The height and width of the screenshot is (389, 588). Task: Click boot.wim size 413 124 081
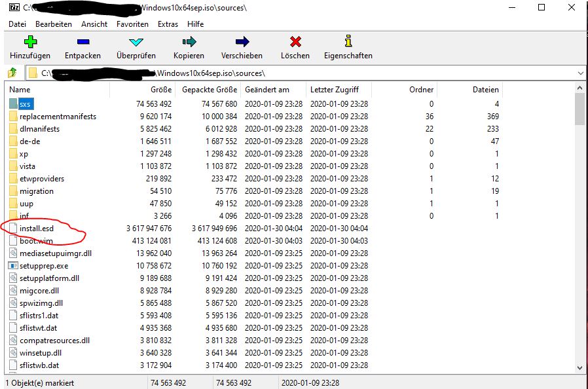click(x=151, y=240)
